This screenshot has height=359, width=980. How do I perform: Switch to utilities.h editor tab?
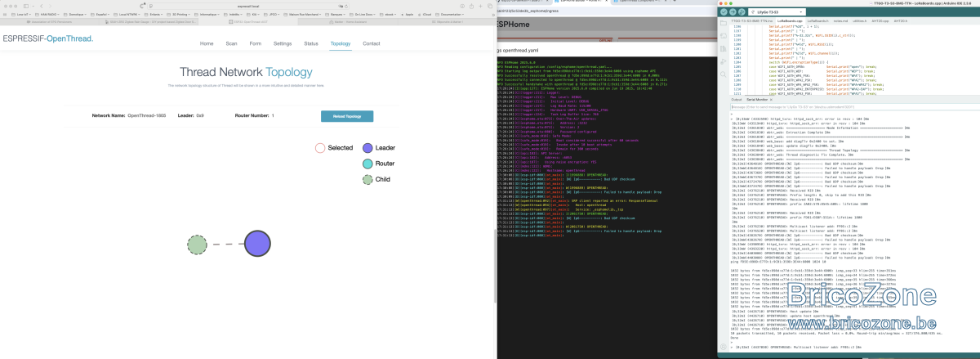click(859, 20)
